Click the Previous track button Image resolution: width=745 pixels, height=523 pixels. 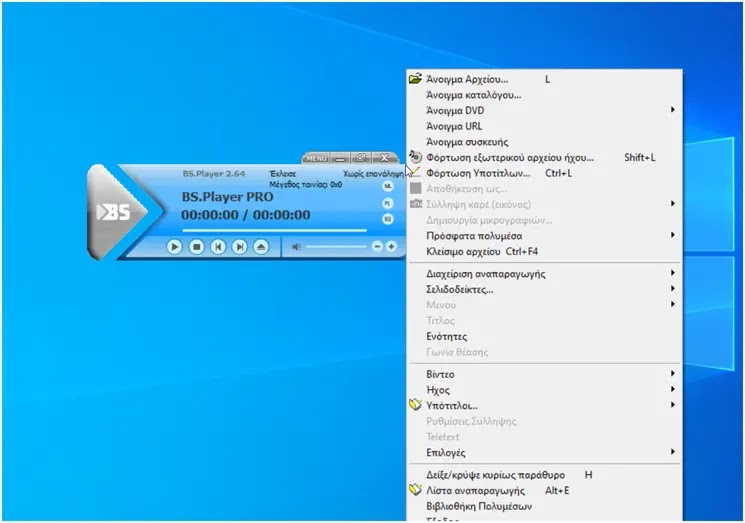coord(218,247)
